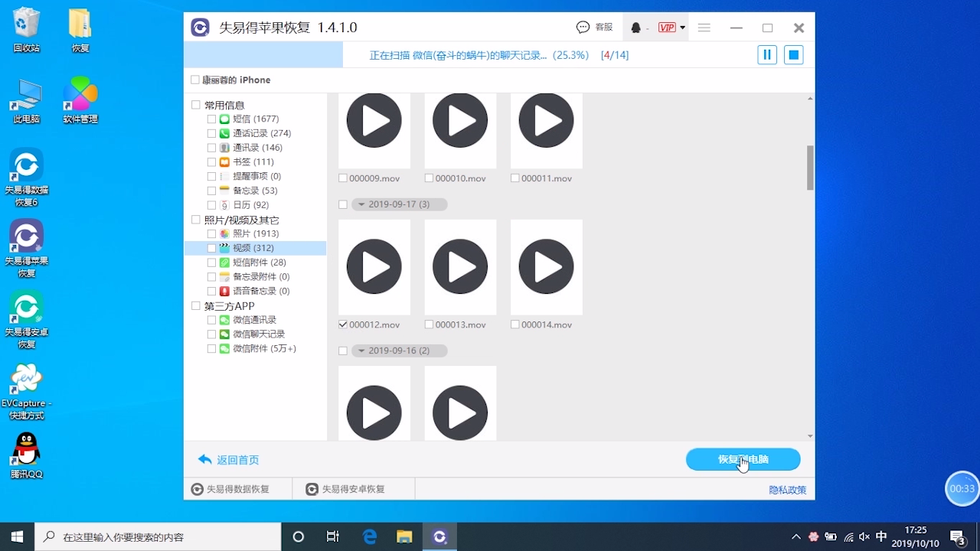This screenshot has width=980, height=551.
Task: Open the 提醒事项 reminders category
Action: [x=256, y=176]
